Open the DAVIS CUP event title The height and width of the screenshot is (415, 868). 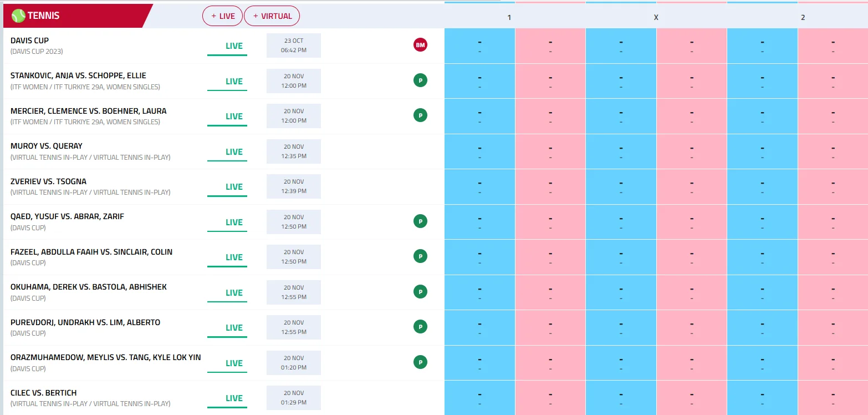click(30, 41)
